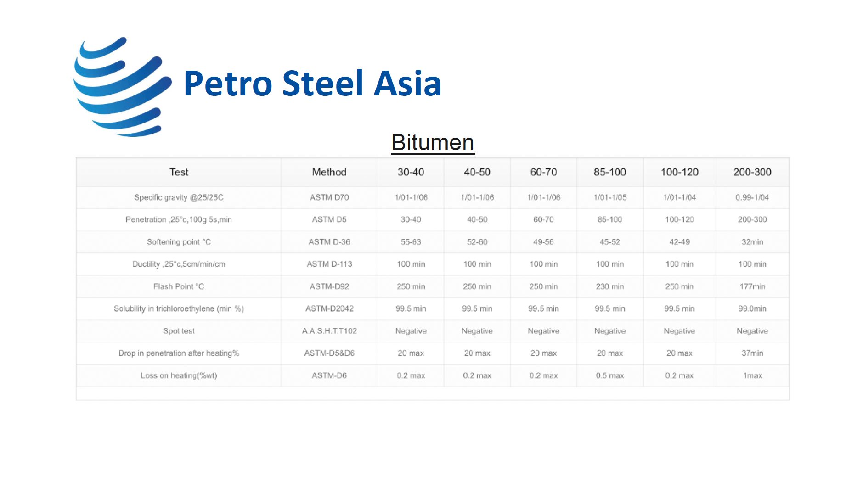This screenshot has width=857, height=504.
Task: Click the Loss on heating(%wt) row label
Action: [x=179, y=375]
